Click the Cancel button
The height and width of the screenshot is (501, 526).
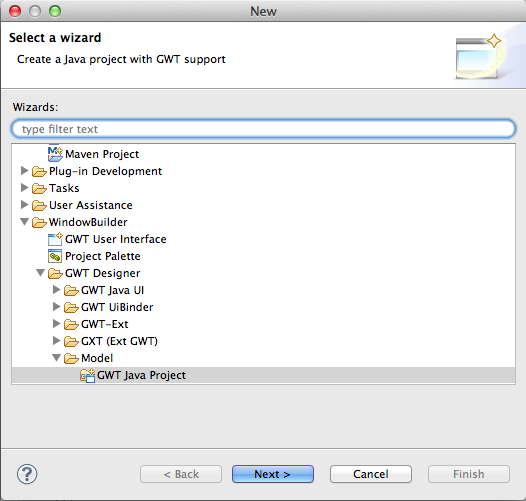(371, 474)
